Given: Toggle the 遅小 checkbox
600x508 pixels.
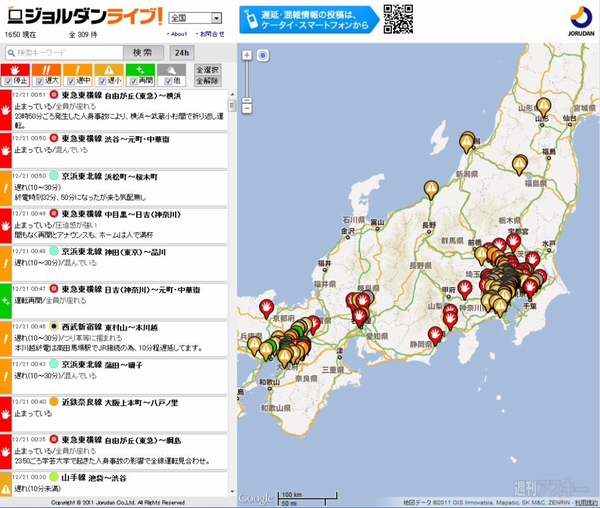Looking at the screenshot, I should tap(102, 81).
